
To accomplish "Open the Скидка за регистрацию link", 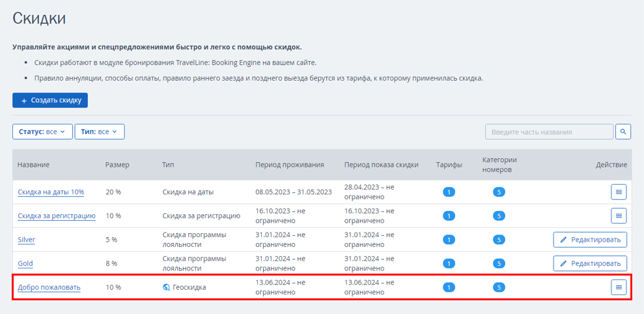I will [57, 216].
